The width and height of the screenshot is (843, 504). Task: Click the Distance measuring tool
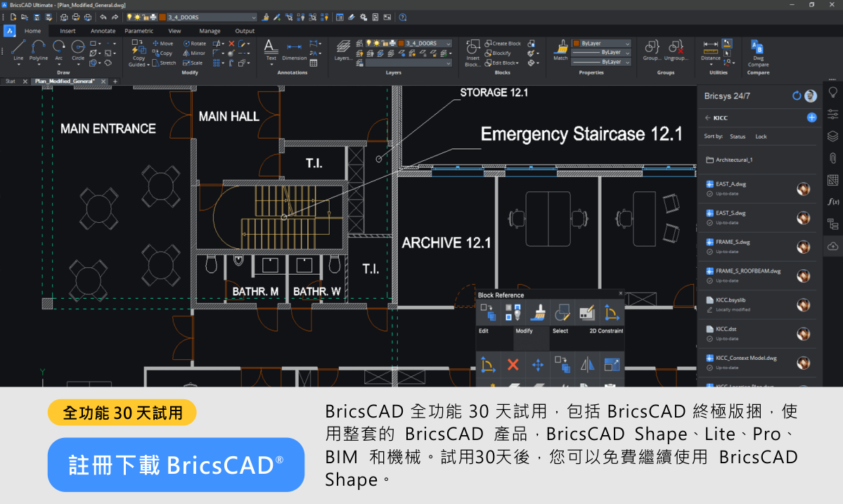(x=710, y=50)
